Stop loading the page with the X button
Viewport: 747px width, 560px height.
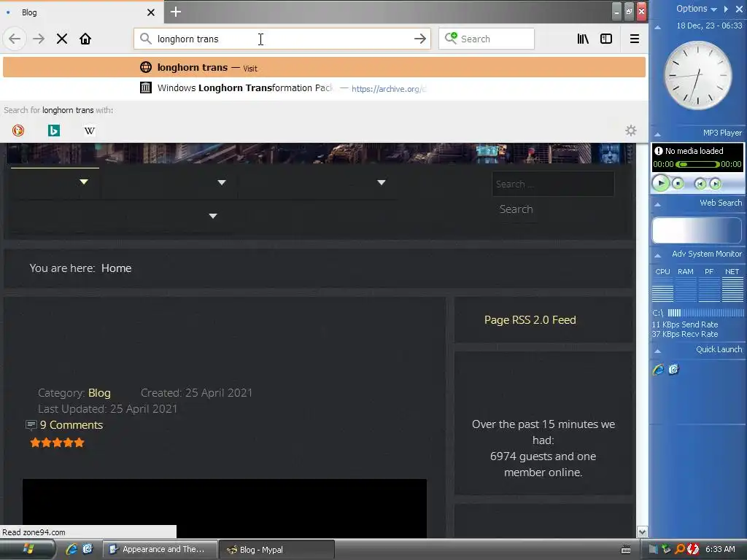tap(62, 39)
